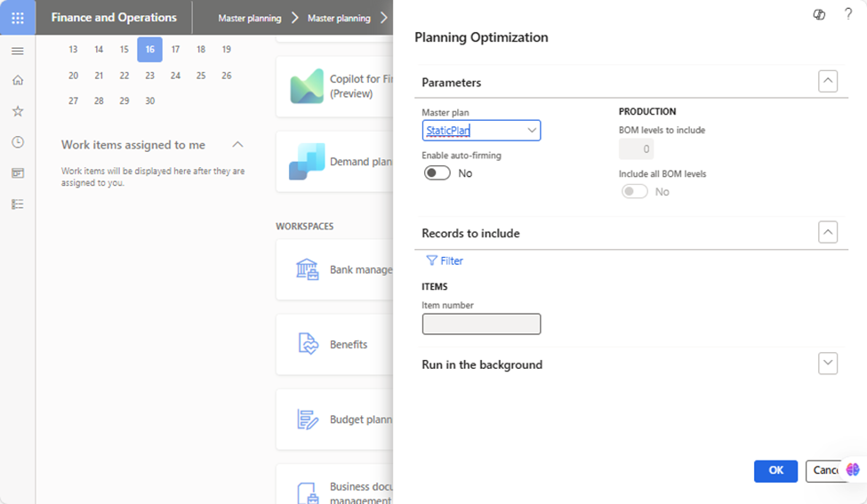Screen dimensions: 867x504
Task: Click the Copilot for Finance tile icon
Action: 306,86
